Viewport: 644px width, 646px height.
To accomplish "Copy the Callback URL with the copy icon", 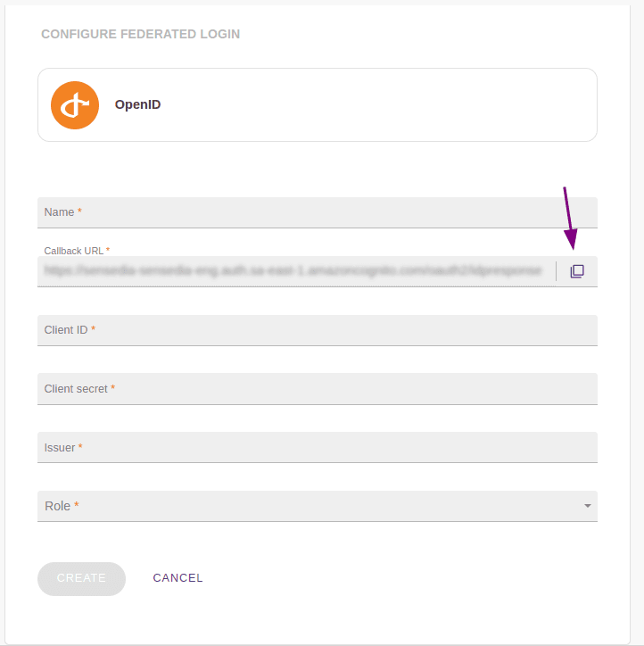I will (577, 271).
